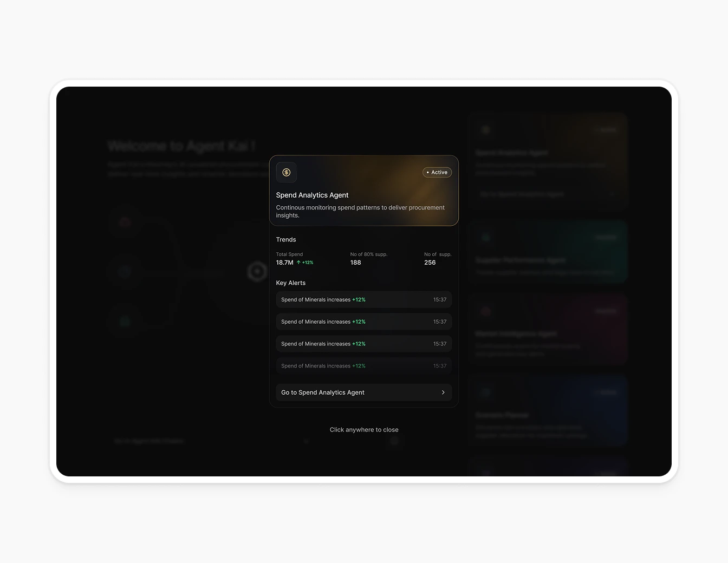Image resolution: width=728 pixels, height=563 pixels.
Task: Click the blurred red node icon
Action: (125, 222)
